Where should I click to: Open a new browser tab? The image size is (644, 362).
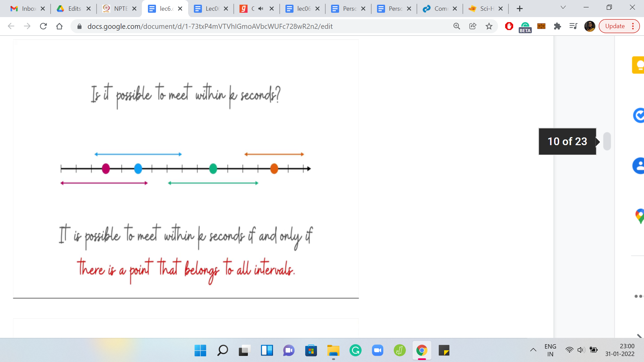[520, 9]
